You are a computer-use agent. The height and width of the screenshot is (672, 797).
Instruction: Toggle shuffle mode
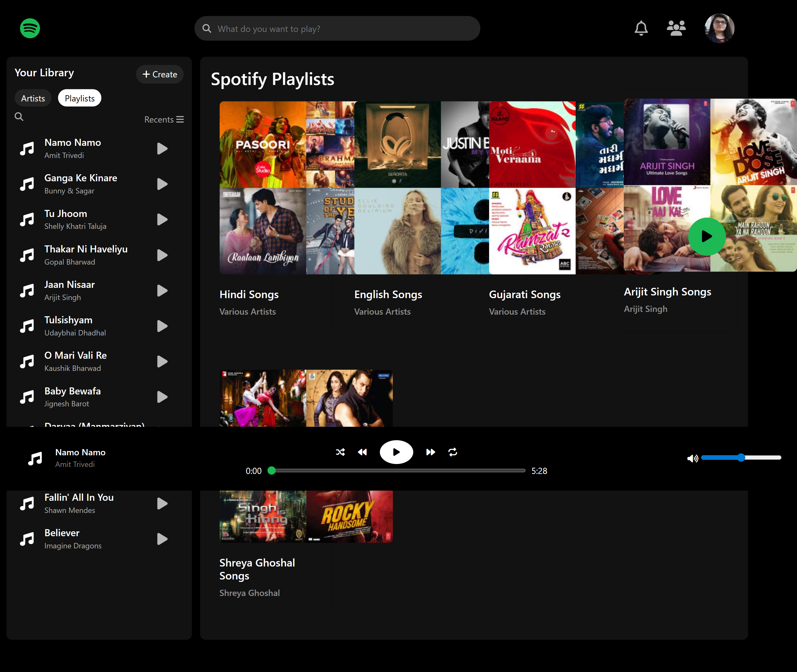pos(340,452)
